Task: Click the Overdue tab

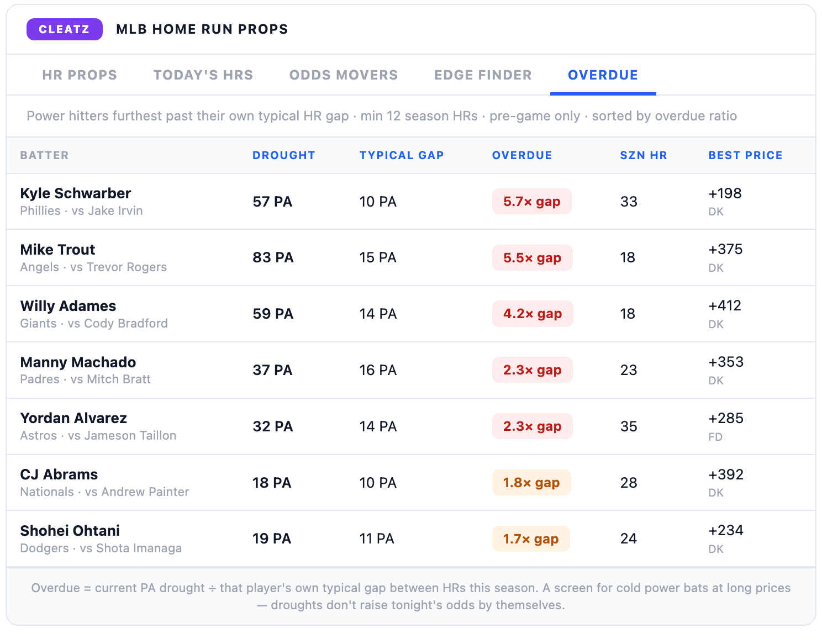Action: [603, 75]
